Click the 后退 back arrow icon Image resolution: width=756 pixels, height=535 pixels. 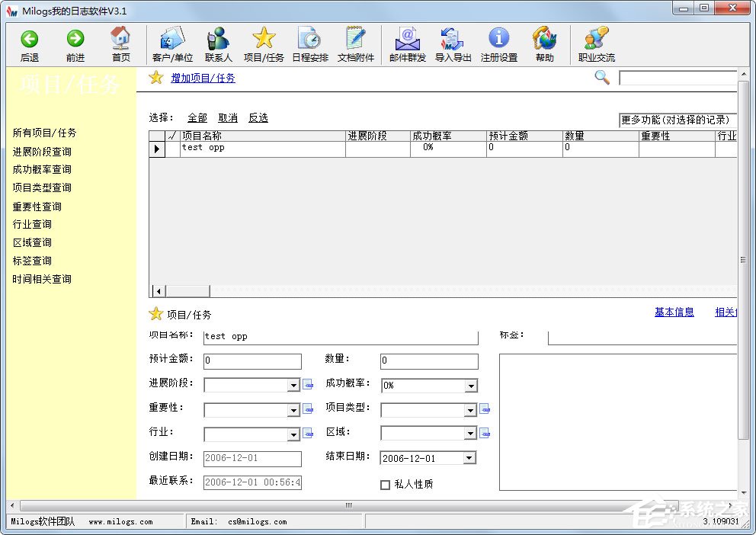tap(30, 39)
